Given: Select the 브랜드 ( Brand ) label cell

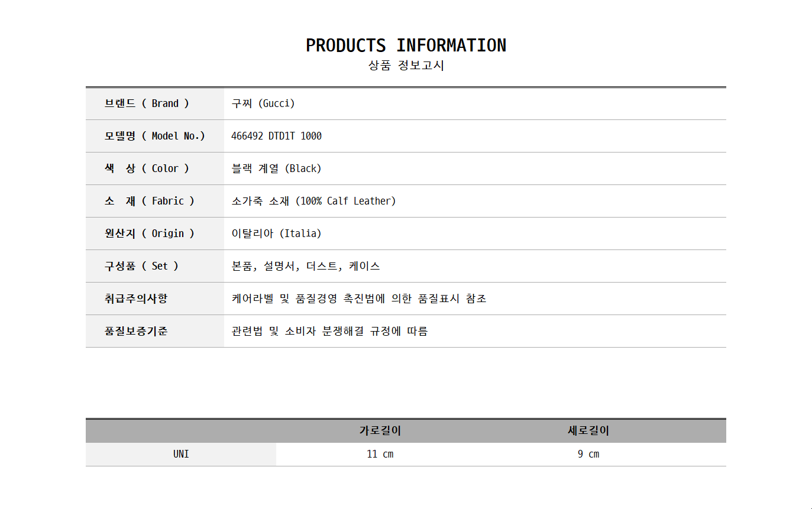Looking at the screenshot, I should point(147,103).
